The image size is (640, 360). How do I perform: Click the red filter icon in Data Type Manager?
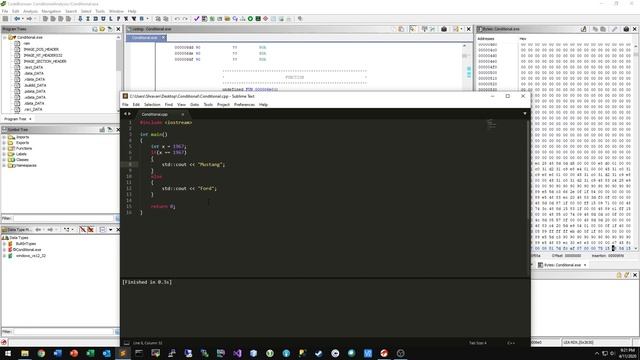point(83,230)
